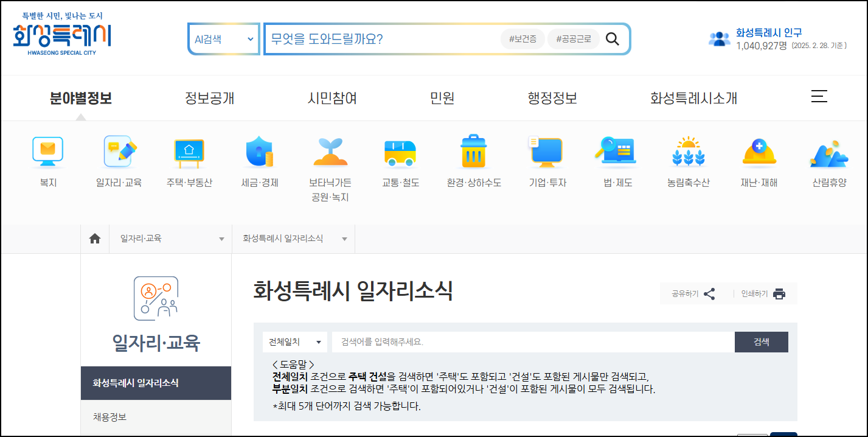Click the #보건증 hashtag
Screen dimensions: 868x437
pos(522,38)
